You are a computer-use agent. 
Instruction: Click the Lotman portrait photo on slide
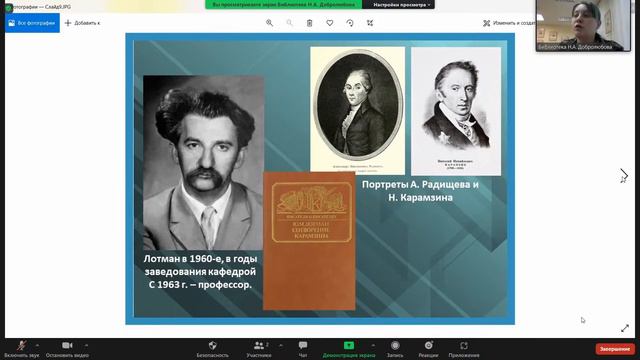coord(203,162)
